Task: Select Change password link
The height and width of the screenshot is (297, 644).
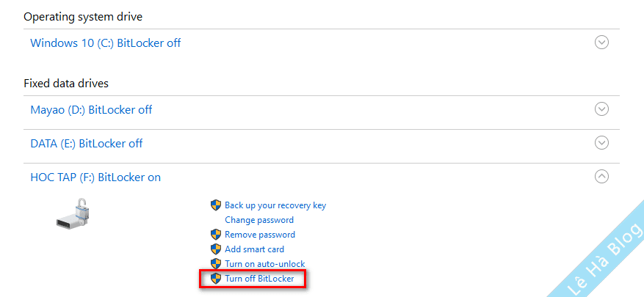Action: (x=259, y=220)
